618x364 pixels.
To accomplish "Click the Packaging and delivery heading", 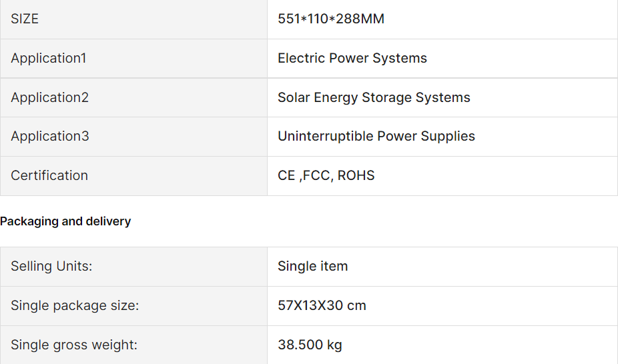I will [x=65, y=221].
